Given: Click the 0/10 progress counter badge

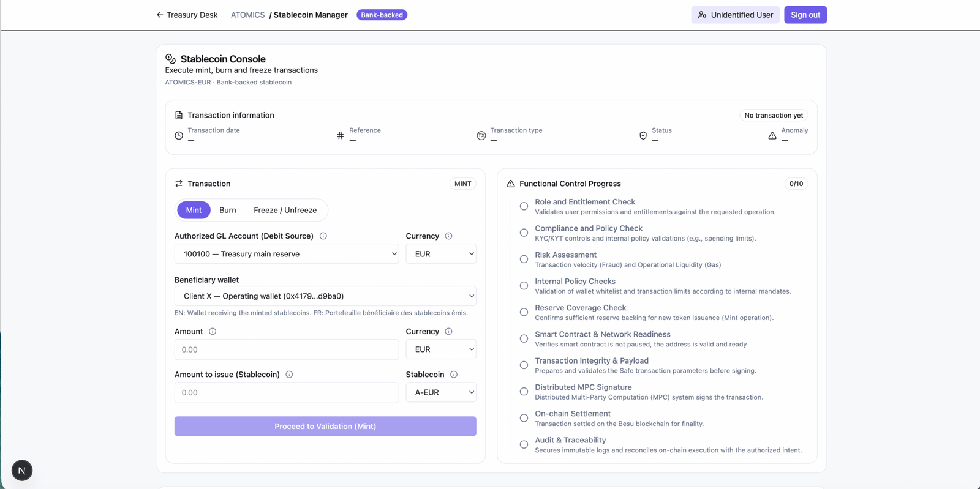Looking at the screenshot, I should pyautogui.click(x=796, y=184).
